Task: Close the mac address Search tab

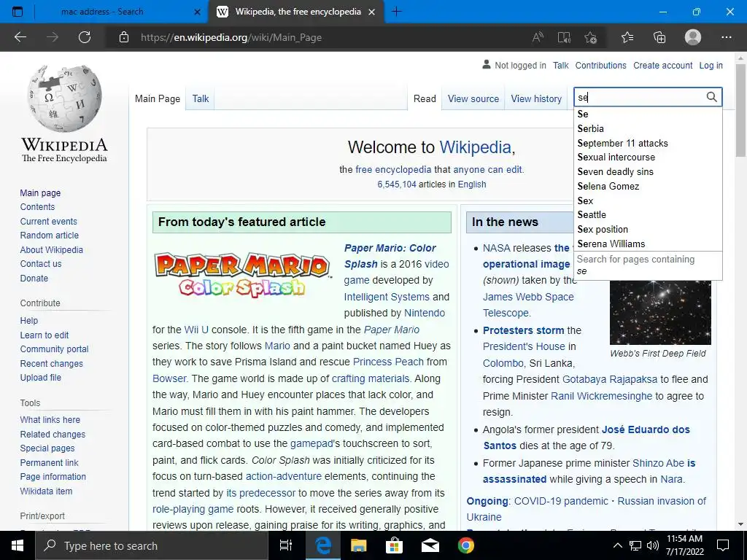Action: [197, 12]
